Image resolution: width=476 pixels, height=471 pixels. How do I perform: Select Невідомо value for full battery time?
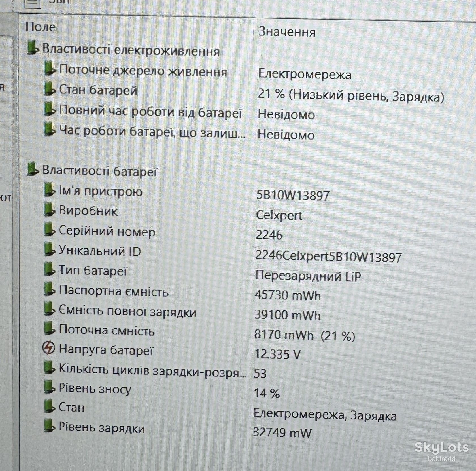286,114
